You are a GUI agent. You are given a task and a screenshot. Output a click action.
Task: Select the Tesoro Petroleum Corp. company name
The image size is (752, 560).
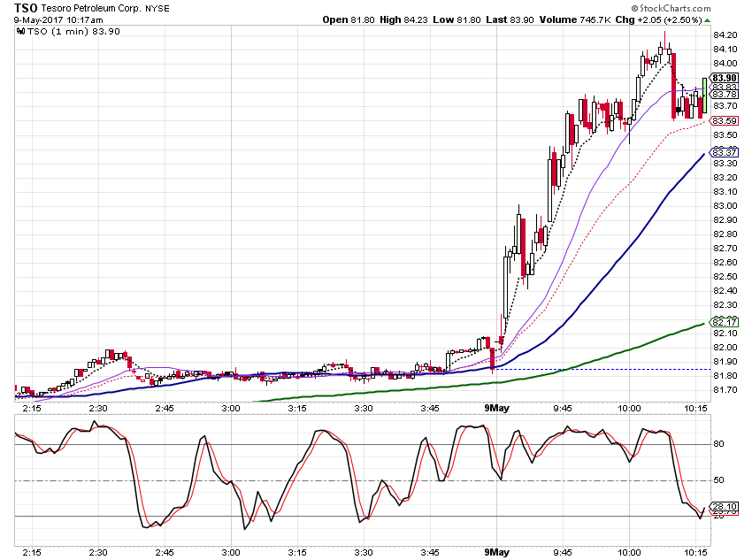[92, 9]
